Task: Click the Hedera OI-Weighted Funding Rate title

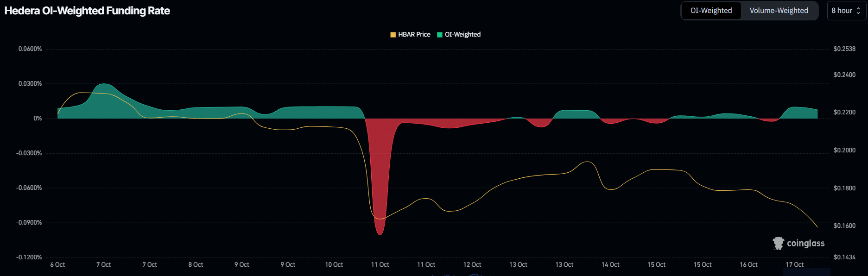Action: 87,11
